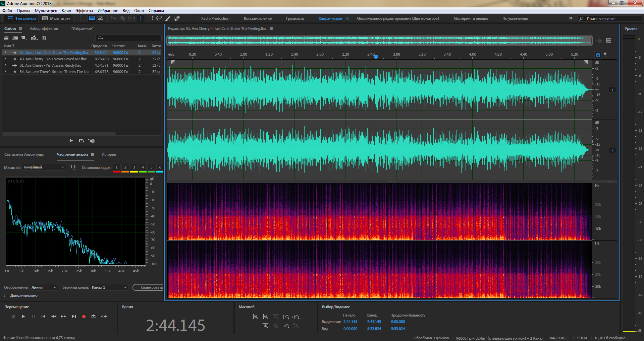Toggle spectral pitch display icon
The width and height of the screenshot is (644, 341).
coord(101,18)
